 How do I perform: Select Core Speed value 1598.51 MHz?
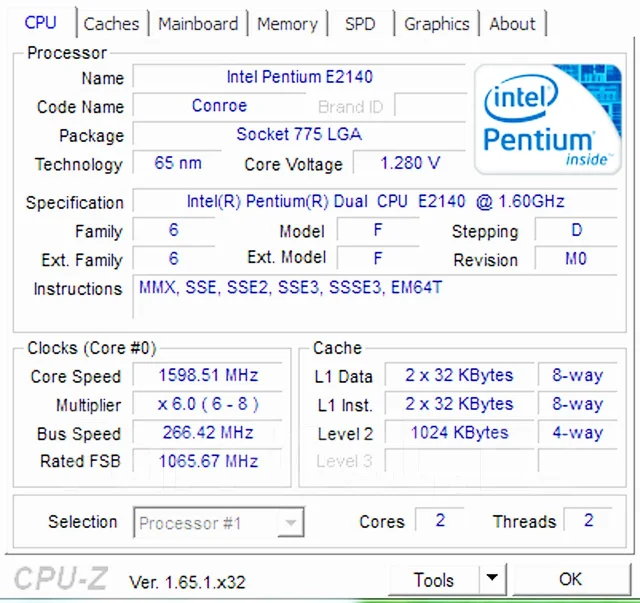(x=208, y=375)
